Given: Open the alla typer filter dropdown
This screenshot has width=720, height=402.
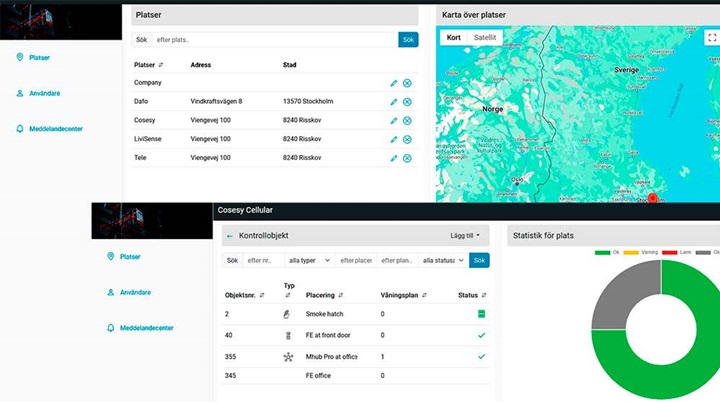Looking at the screenshot, I should coord(309,260).
